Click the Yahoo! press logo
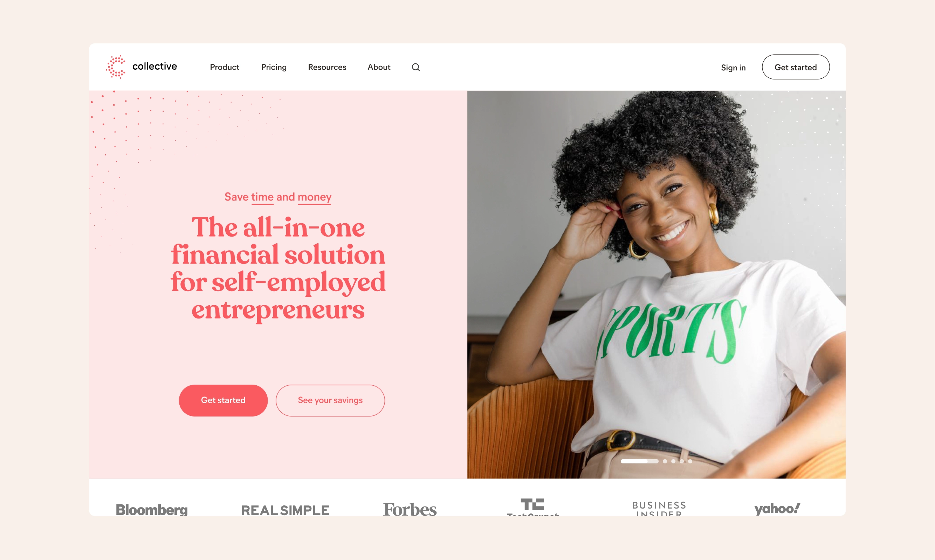 (x=777, y=509)
